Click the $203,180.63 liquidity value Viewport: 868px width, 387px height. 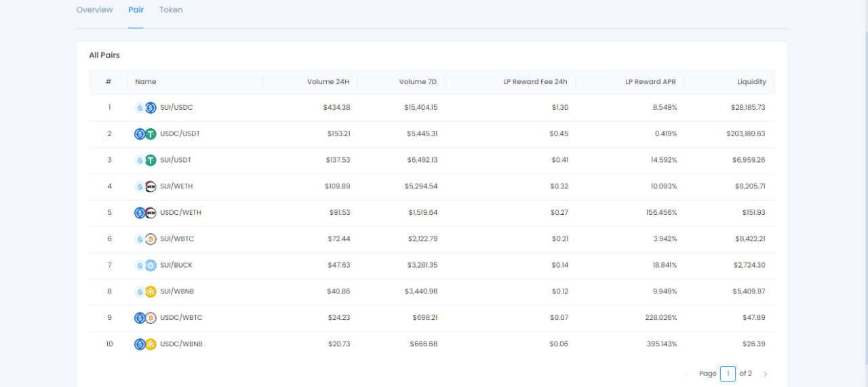(x=745, y=134)
